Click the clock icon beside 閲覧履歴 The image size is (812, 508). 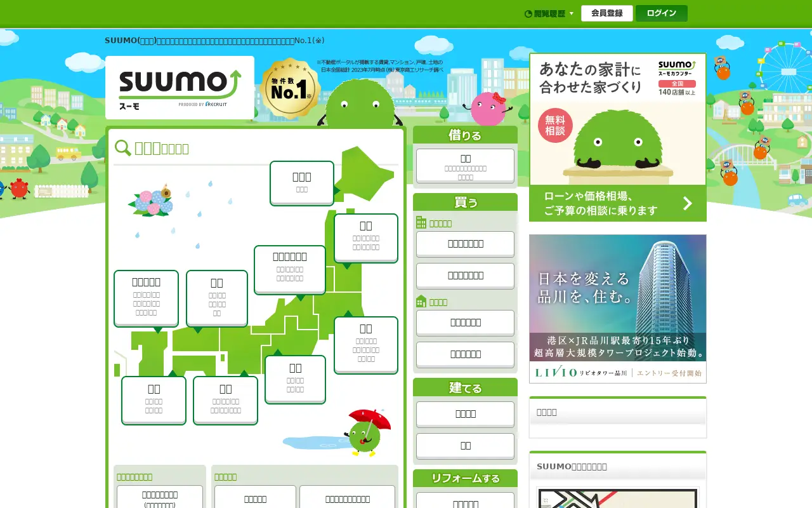(528, 13)
